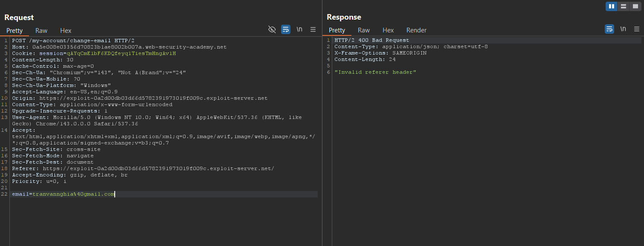Toggle word wrap icon in Response panel
Viewport: 644px width, 246px height.
click(609, 29)
